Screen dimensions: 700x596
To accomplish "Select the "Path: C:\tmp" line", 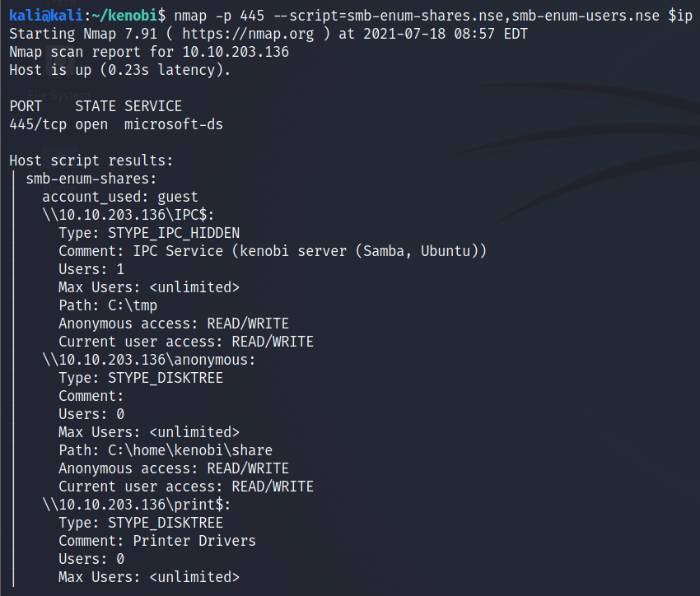I will coord(107,305).
